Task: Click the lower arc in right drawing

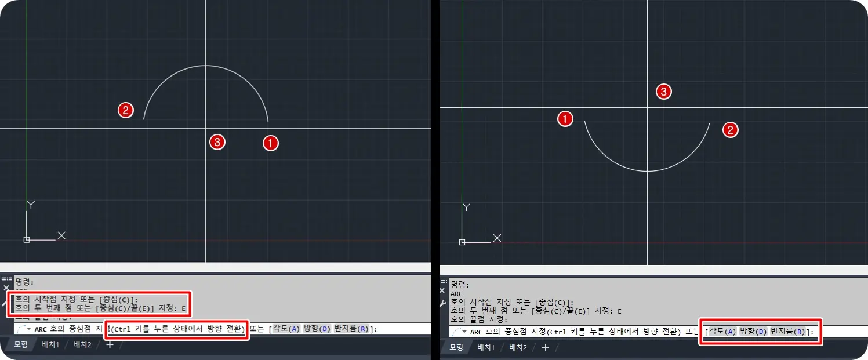Action: pyautogui.click(x=647, y=170)
